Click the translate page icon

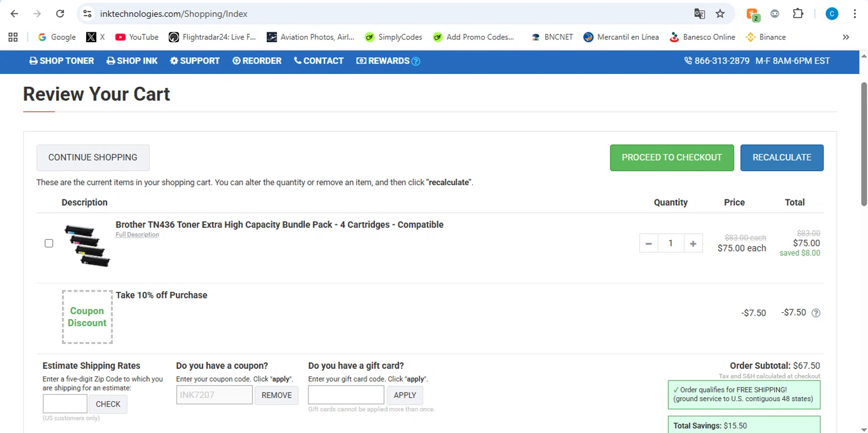(700, 13)
